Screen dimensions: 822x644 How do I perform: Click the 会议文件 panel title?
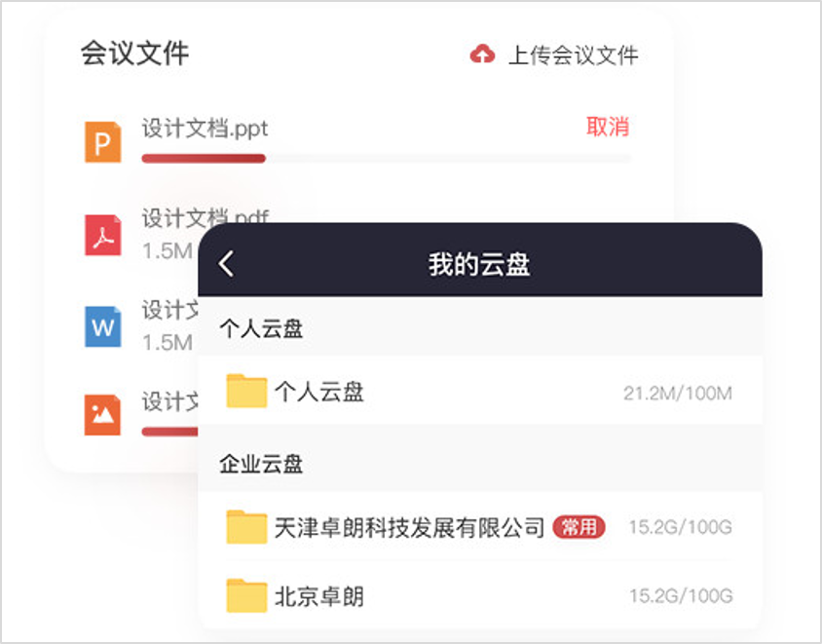pos(134,54)
